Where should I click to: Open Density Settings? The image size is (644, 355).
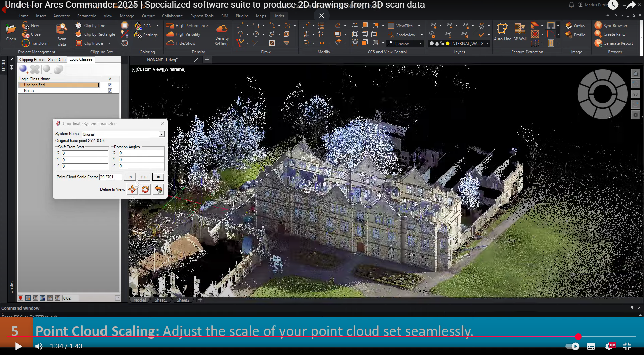point(222,35)
